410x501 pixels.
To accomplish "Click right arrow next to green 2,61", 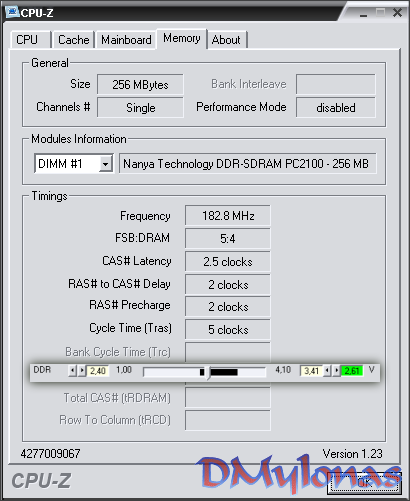I will point(336,371).
